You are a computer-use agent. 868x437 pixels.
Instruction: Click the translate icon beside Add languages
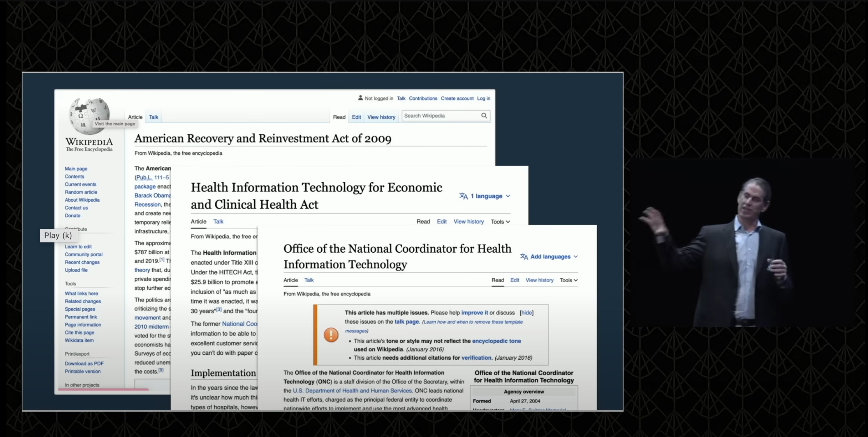tap(524, 257)
